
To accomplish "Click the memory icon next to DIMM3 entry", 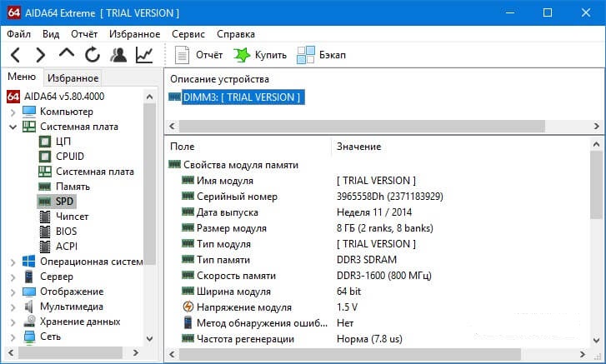I will (x=175, y=97).
